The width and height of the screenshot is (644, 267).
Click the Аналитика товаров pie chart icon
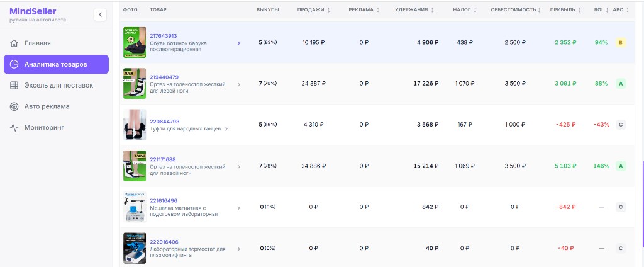click(x=14, y=64)
